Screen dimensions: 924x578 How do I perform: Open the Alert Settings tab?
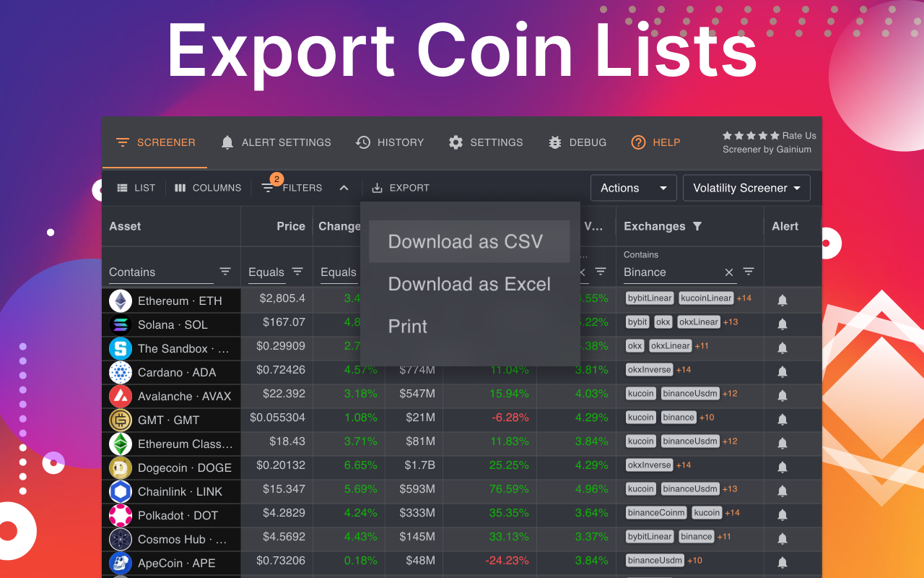[276, 142]
